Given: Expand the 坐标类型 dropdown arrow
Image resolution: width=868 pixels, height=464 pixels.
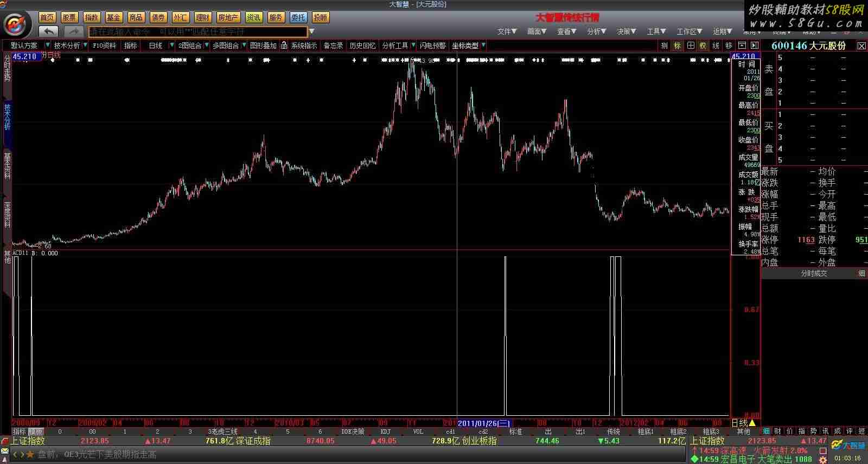Looking at the screenshot, I should click(483, 46).
